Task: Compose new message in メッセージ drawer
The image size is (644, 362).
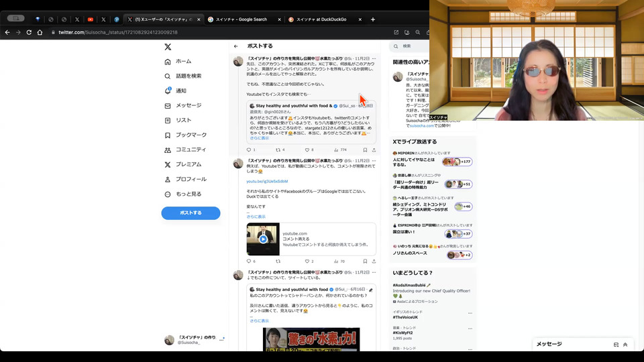Action: point(616,345)
